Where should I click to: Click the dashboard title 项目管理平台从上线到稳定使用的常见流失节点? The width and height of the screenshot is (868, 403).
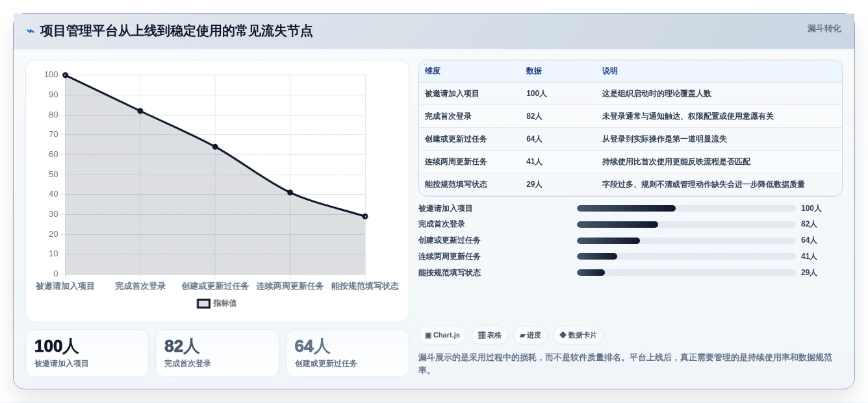(176, 31)
